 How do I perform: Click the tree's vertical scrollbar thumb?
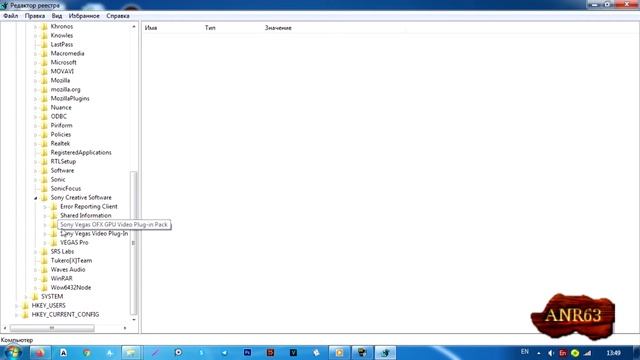click(x=133, y=243)
